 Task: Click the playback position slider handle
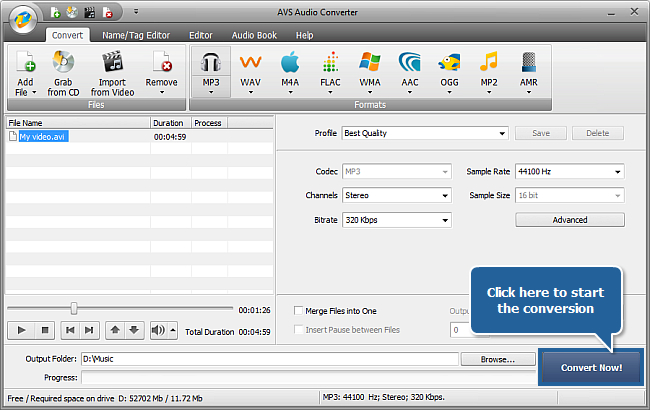[74, 308]
